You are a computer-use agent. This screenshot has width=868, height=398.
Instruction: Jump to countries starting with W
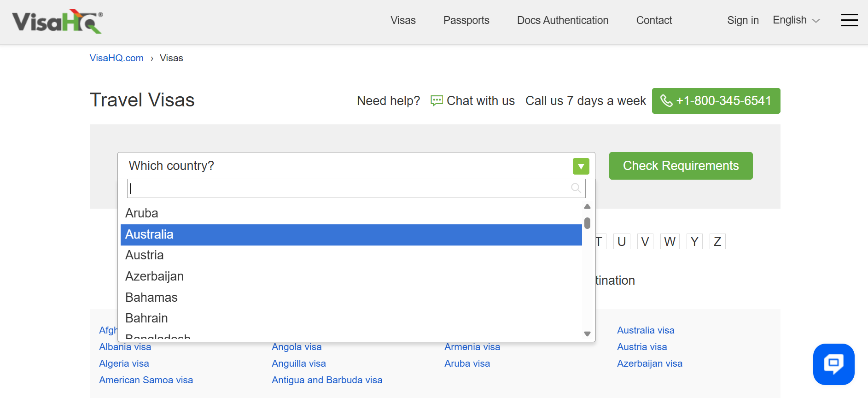670,241
